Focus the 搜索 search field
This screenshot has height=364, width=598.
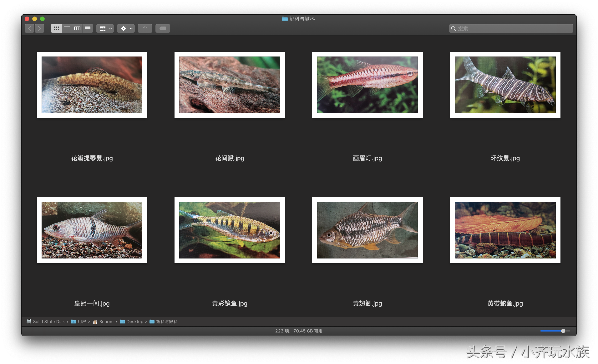511,29
